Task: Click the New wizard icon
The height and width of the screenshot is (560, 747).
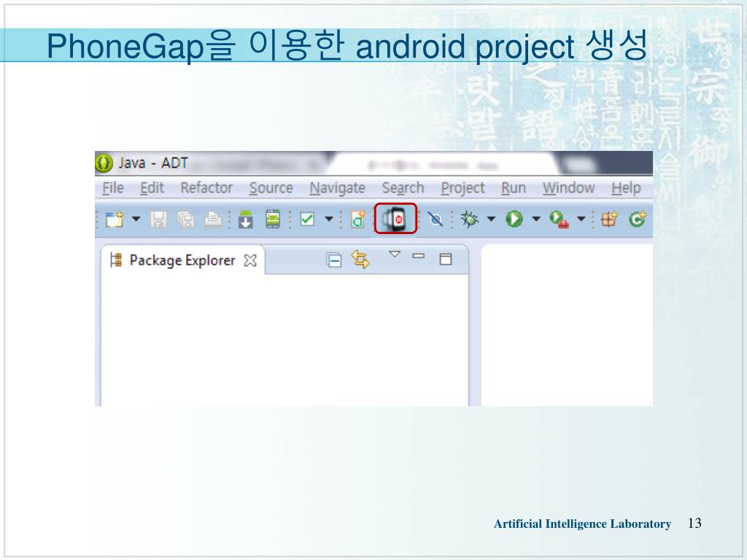Action: (x=115, y=219)
